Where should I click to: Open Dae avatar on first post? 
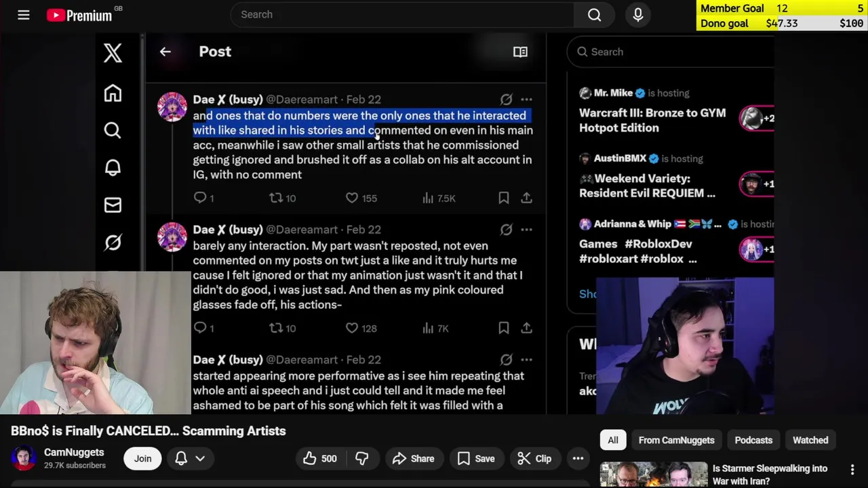[x=172, y=107]
